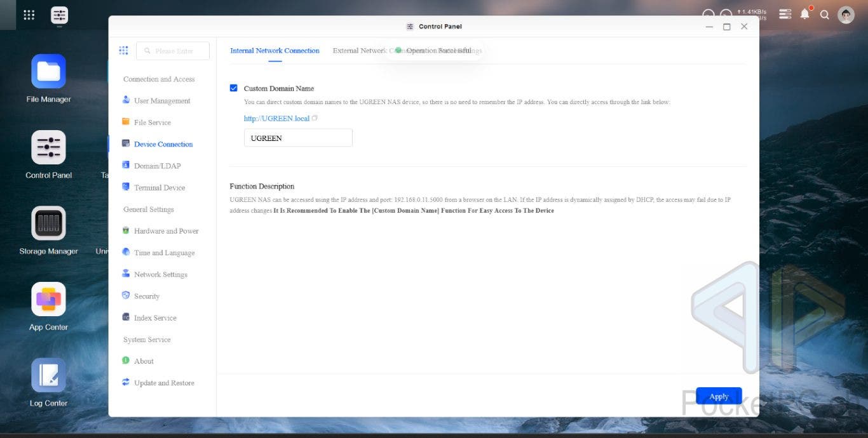Click the Apply button
Viewport: 868px width, 438px height.
coord(719,396)
